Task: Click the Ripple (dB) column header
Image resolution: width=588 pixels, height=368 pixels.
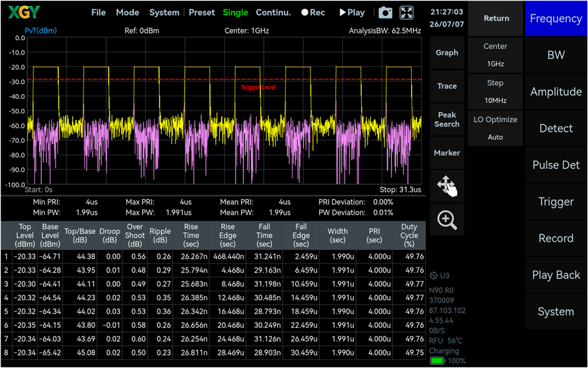Action: pyautogui.click(x=160, y=235)
